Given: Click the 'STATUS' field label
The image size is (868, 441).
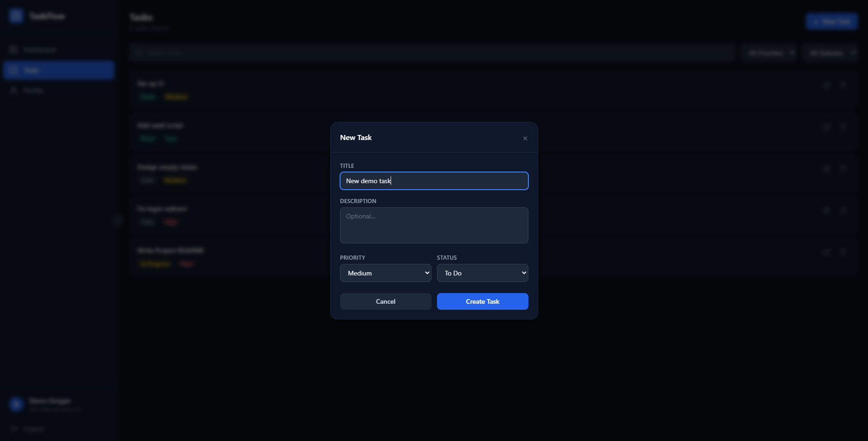Looking at the screenshot, I should [x=447, y=258].
